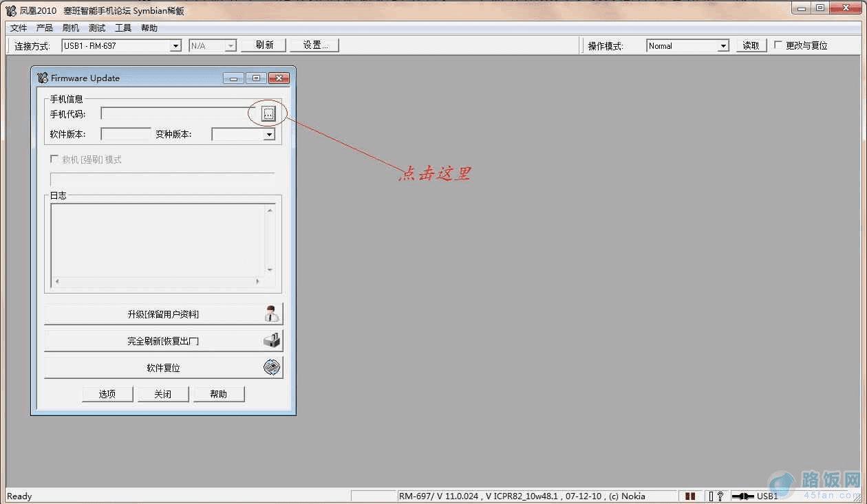Viewport: 867px width, 504px height.
Task: Click the 完全刷新[恢复出厂] button
Action: 163,340
